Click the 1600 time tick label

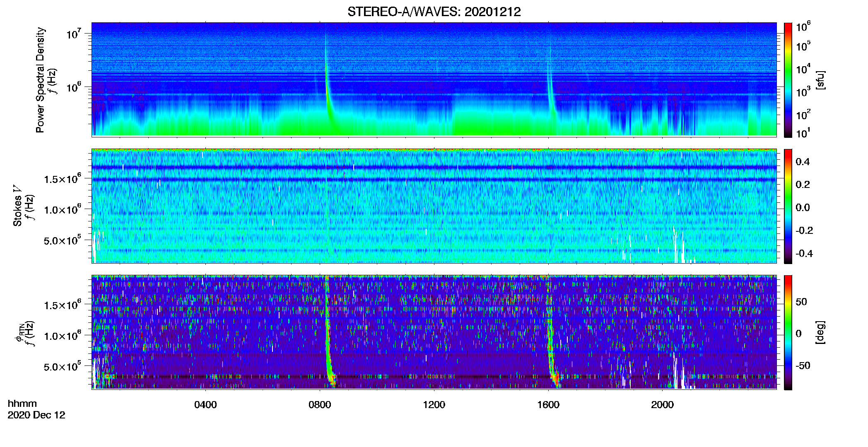(548, 404)
